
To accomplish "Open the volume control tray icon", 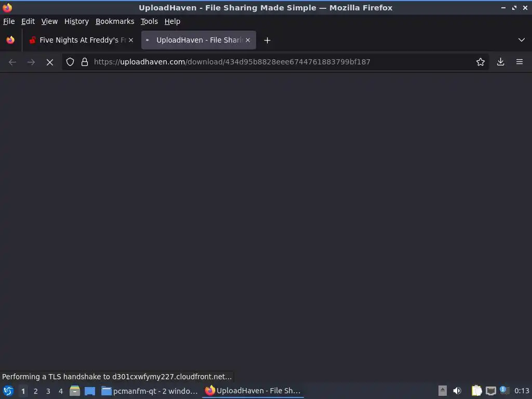I will [x=457, y=391].
